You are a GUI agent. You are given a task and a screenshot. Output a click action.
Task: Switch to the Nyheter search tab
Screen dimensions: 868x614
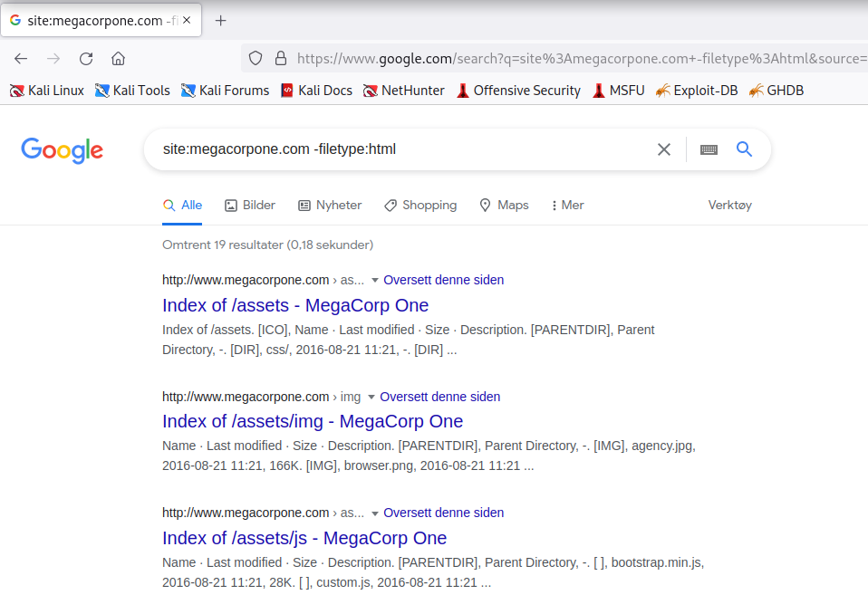click(330, 206)
